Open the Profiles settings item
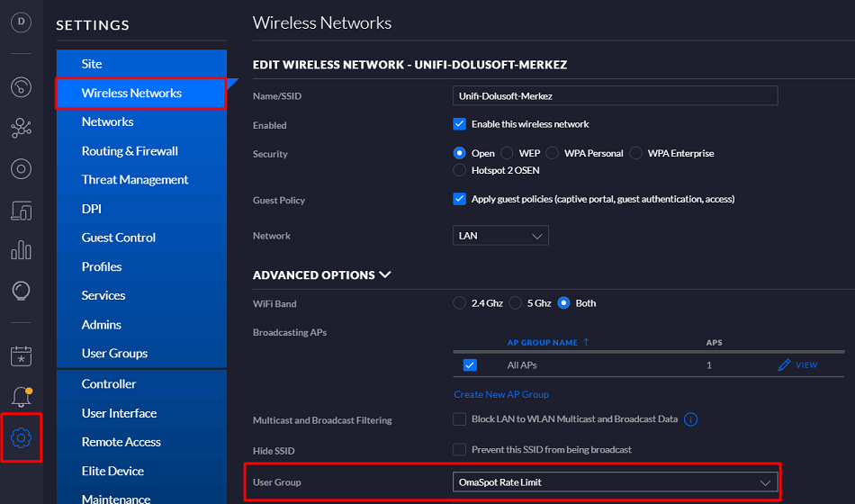This screenshot has height=504, width=855. point(141,266)
